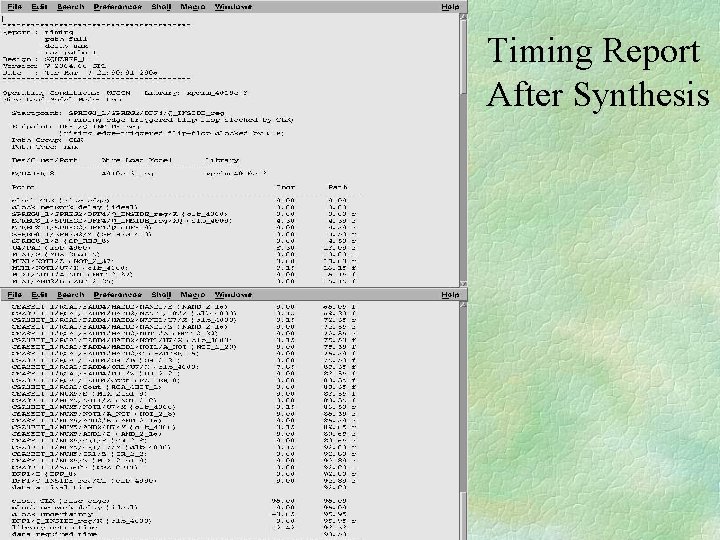Open the Edit menu in the top window
Screen dimensions: 720x540
coord(39,7)
